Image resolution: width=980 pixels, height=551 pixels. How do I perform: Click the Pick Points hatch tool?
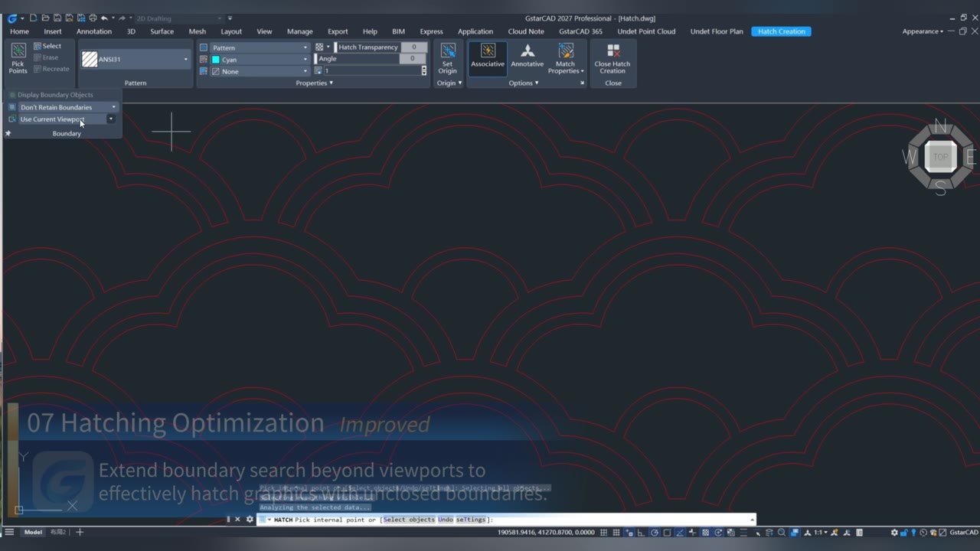[x=18, y=58]
